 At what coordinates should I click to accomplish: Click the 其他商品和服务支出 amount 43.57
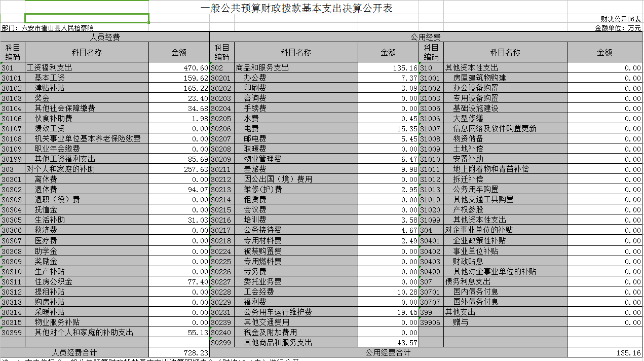pos(388,342)
